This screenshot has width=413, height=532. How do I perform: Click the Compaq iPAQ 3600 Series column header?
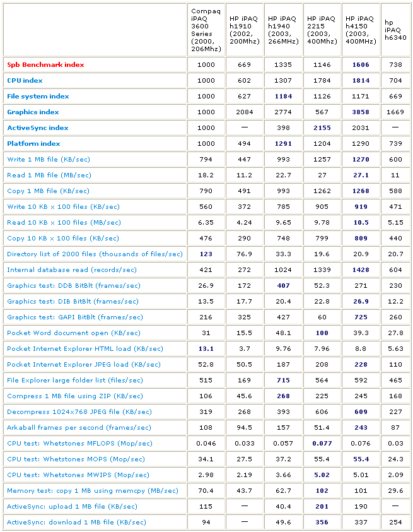pyautogui.click(x=206, y=30)
